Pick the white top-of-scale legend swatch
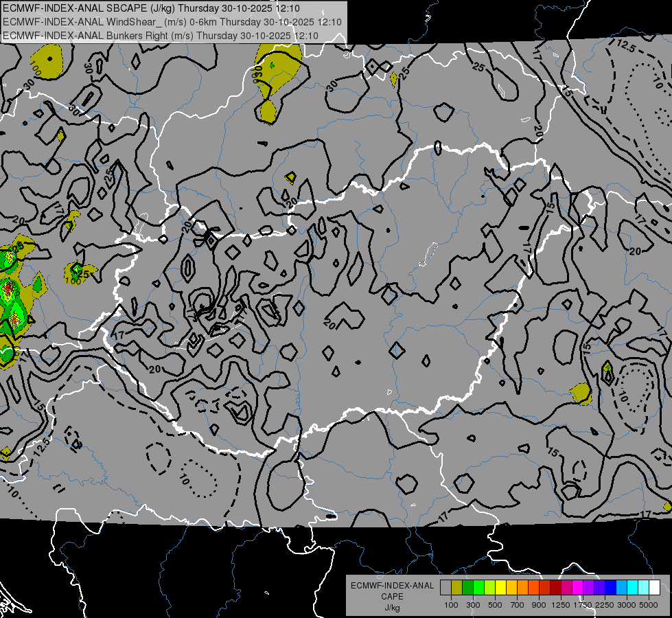672x618 pixels. [x=655, y=588]
